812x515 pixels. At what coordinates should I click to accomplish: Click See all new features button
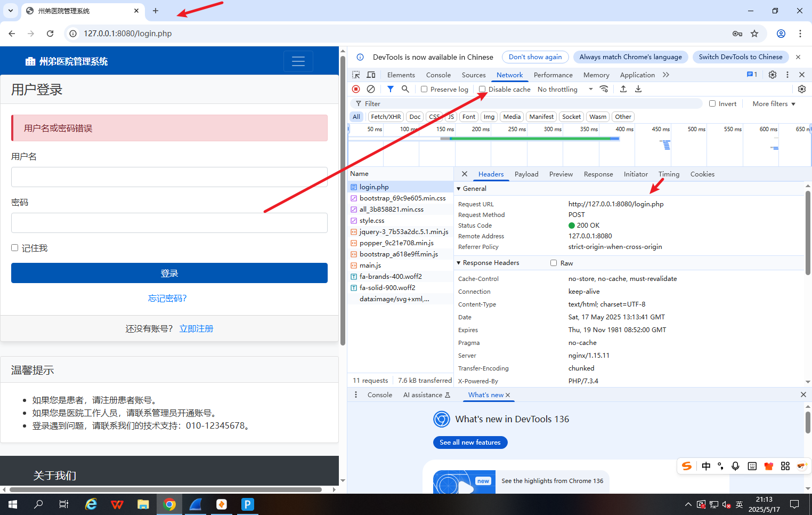click(470, 442)
